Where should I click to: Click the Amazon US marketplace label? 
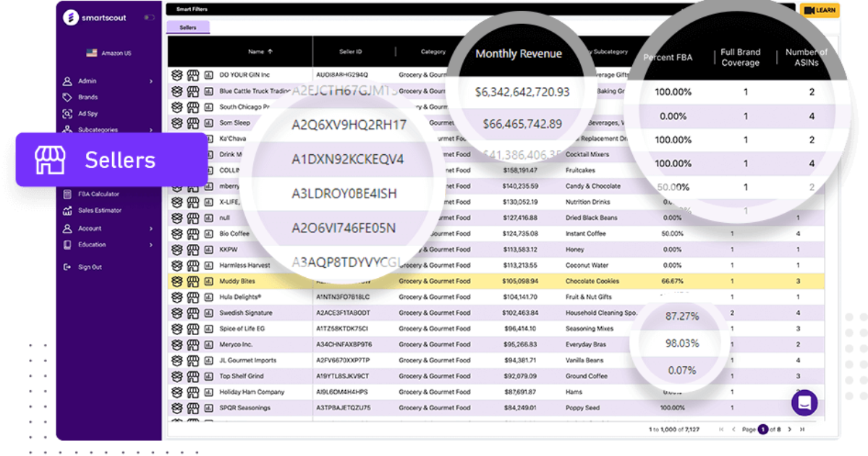tap(116, 53)
